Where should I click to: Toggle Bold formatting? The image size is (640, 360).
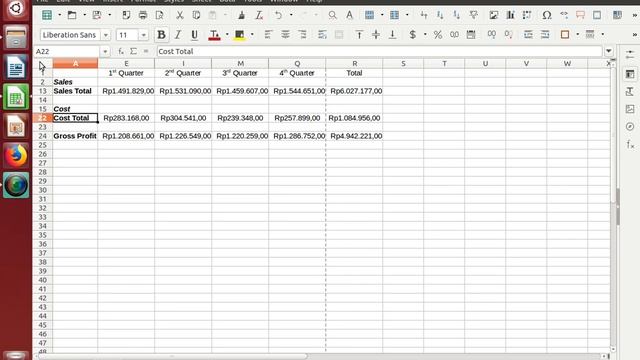(162, 35)
